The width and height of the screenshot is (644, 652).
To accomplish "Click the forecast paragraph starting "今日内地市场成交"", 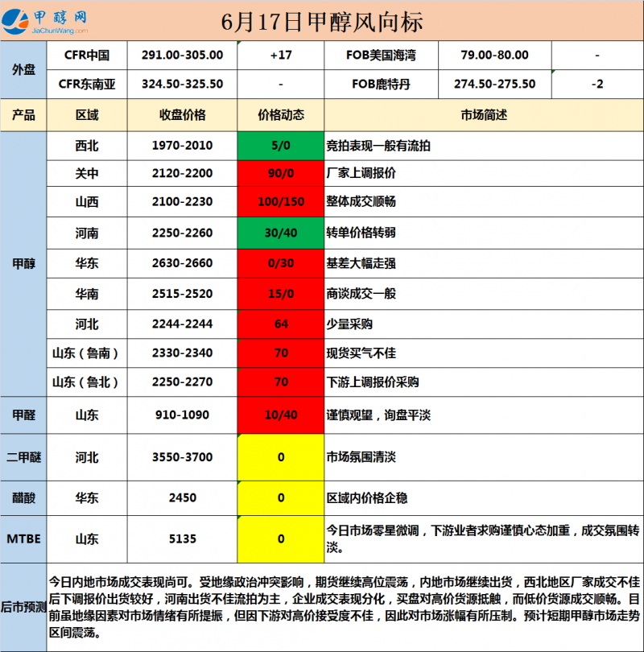I will click(345, 607).
